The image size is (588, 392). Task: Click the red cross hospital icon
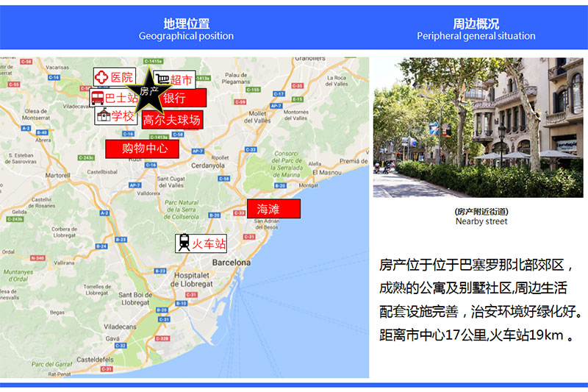(101, 76)
